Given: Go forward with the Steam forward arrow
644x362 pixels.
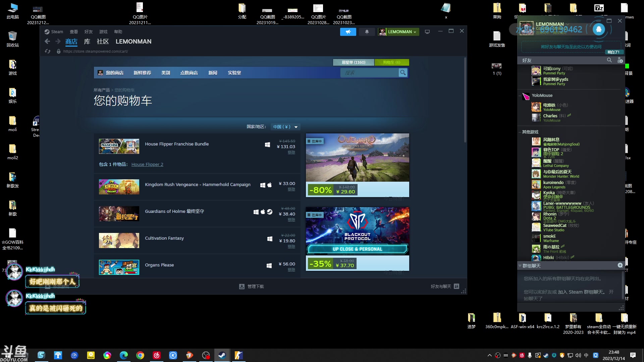Looking at the screenshot, I should coord(58,41).
